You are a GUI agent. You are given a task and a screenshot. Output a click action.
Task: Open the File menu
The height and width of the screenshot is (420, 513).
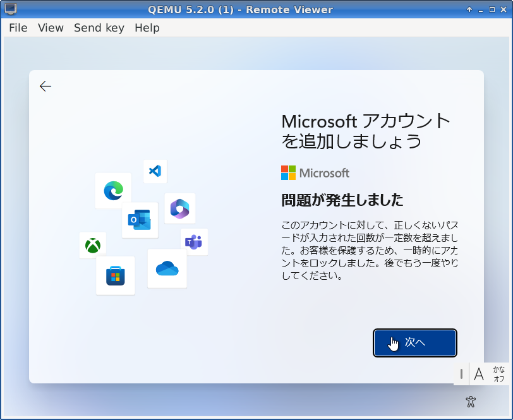click(x=18, y=28)
